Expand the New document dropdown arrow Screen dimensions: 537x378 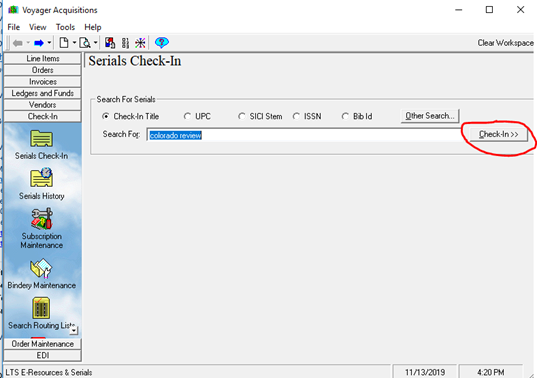(x=74, y=43)
